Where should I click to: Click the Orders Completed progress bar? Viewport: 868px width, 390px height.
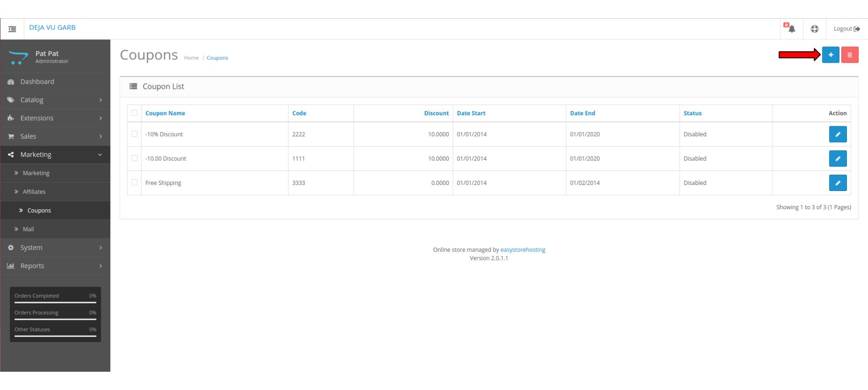[x=55, y=302]
